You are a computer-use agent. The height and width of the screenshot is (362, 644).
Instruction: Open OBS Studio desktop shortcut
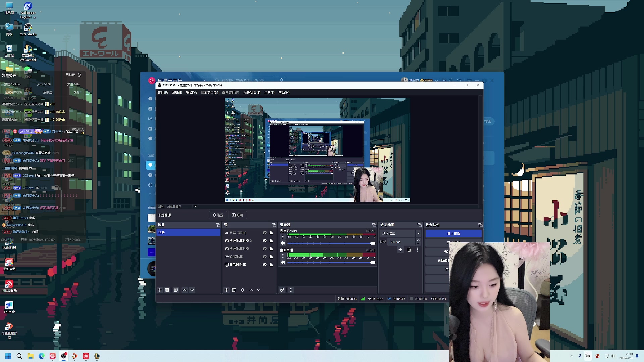point(28,29)
